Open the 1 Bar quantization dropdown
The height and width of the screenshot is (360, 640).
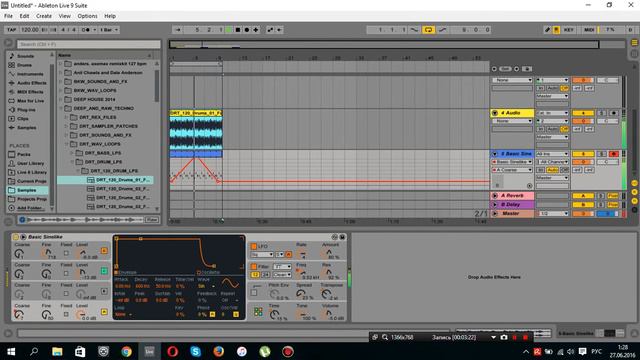[x=109, y=30]
